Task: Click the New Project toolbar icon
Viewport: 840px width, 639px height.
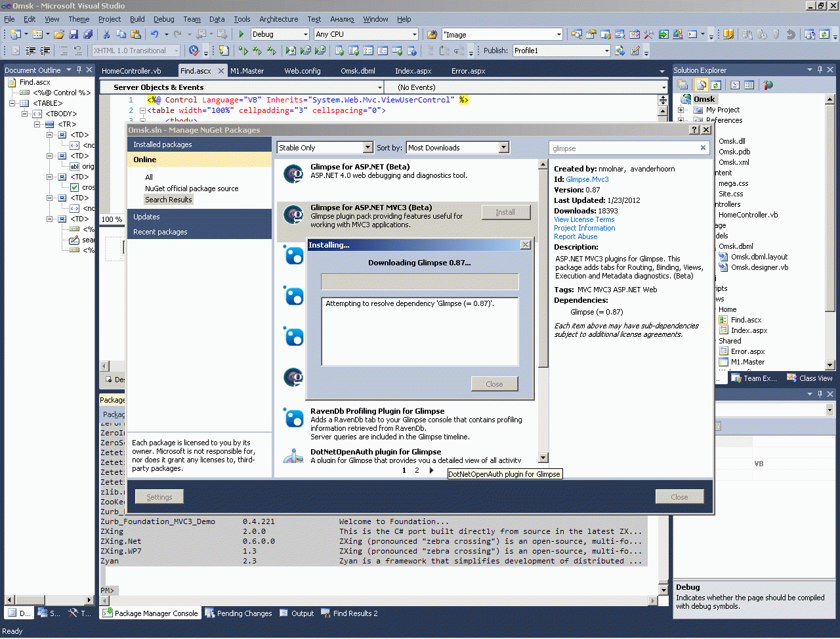Action: tap(15, 34)
